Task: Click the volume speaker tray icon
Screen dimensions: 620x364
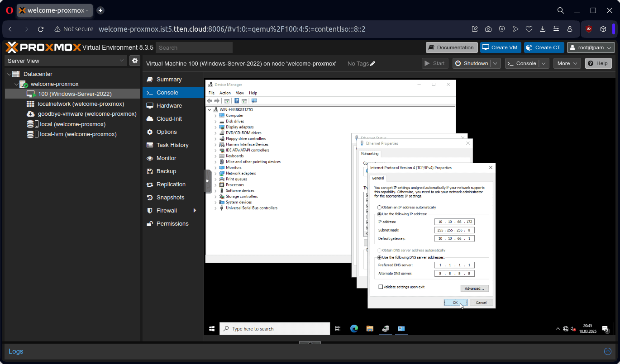Action: 573,329
